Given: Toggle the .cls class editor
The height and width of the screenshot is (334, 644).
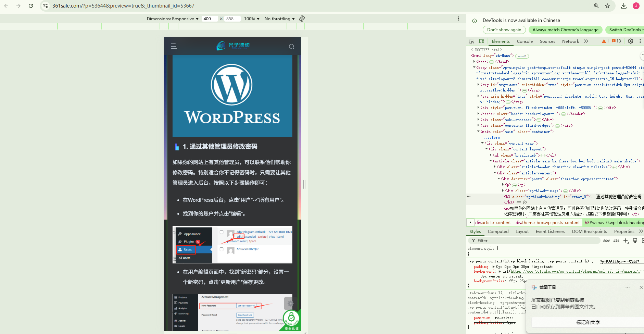Looking at the screenshot, I should click(x=615, y=240).
